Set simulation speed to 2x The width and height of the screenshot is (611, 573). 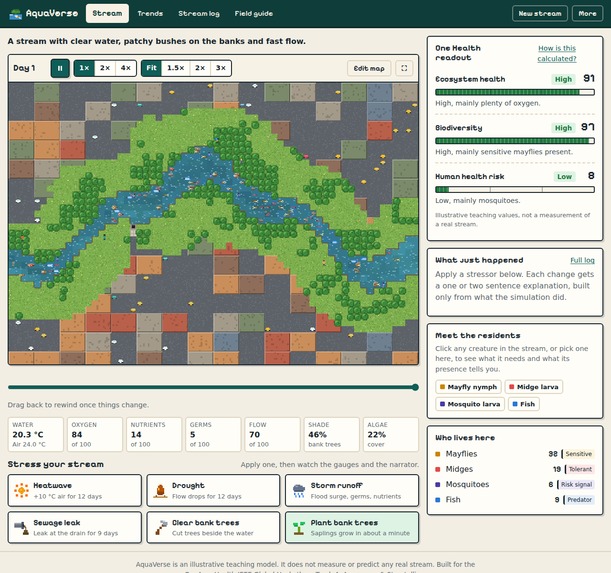[105, 68]
